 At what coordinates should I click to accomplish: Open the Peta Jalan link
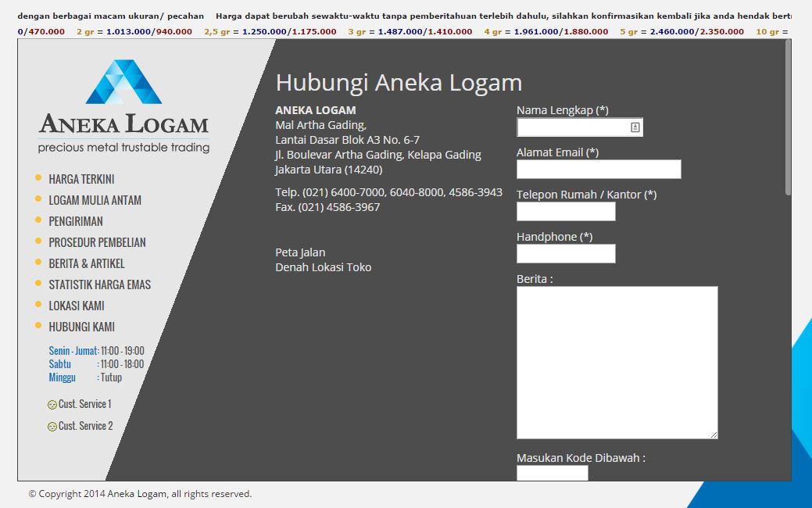300,252
